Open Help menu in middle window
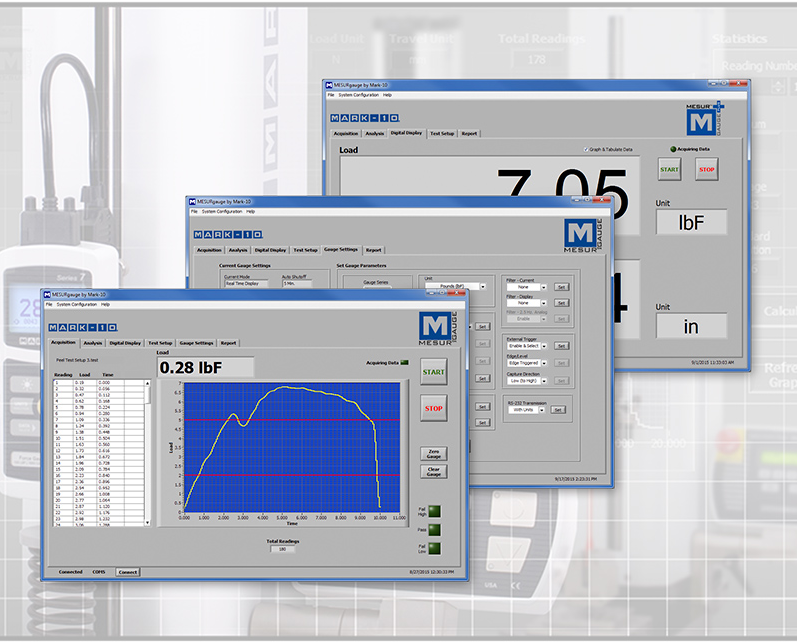The width and height of the screenshot is (797, 643). pos(251,211)
